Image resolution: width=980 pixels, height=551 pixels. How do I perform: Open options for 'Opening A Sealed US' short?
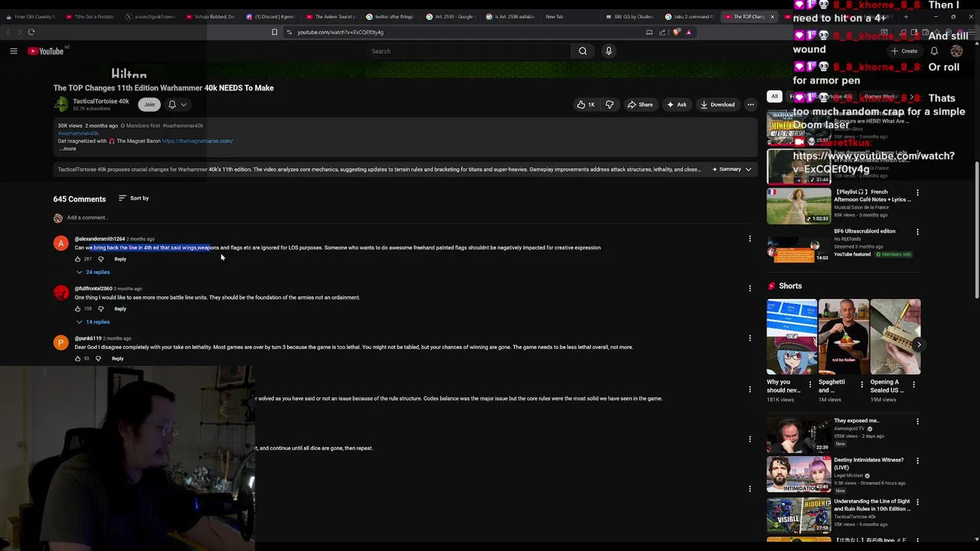pos(913,384)
